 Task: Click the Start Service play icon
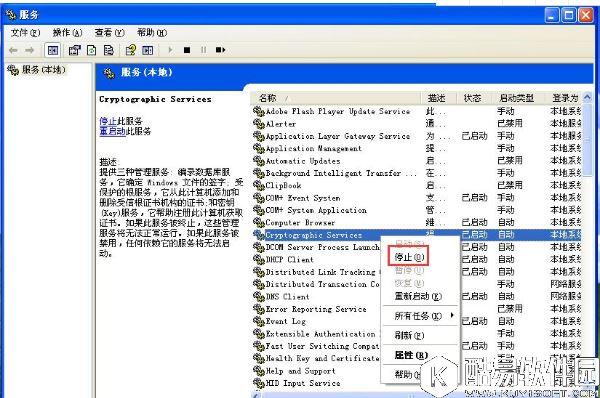pos(170,50)
